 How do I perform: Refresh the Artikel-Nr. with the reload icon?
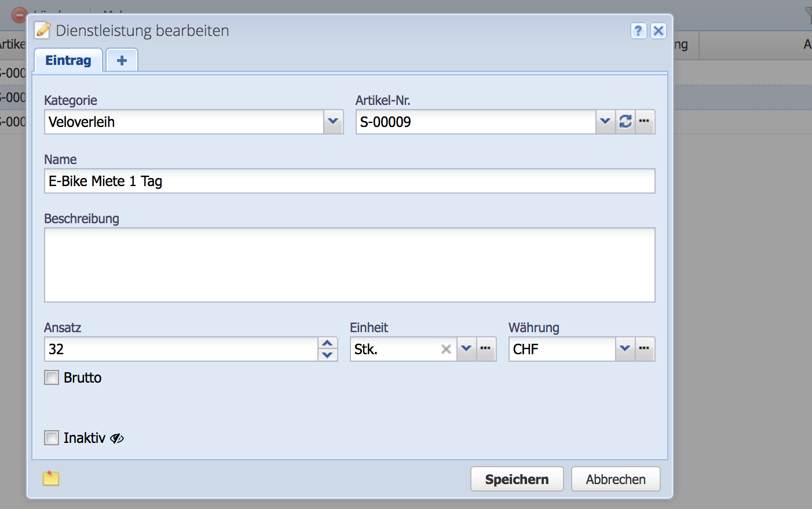(625, 122)
